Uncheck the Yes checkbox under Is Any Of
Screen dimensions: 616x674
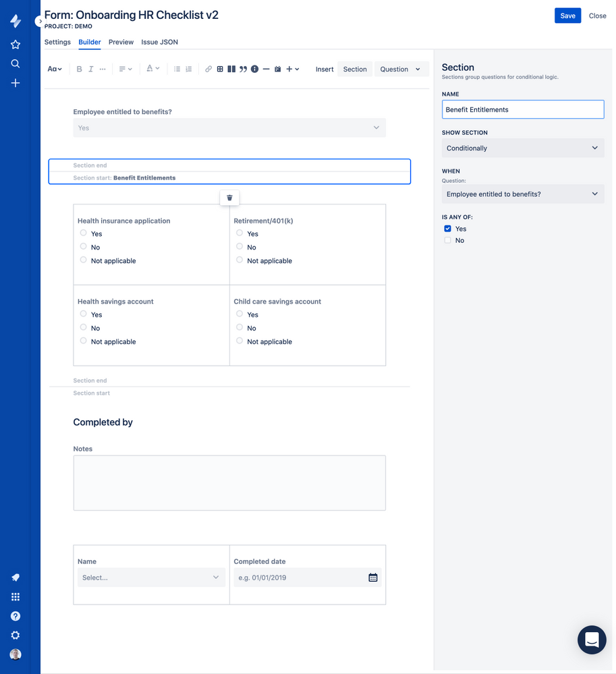click(x=447, y=229)
